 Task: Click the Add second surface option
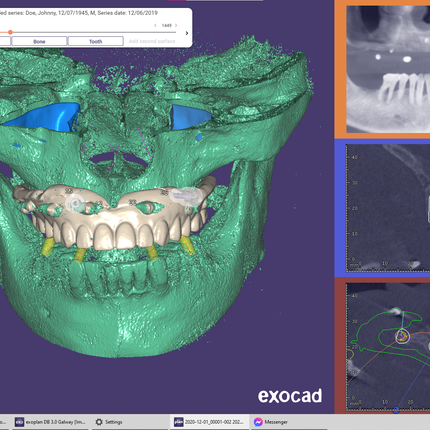point(152,41)
